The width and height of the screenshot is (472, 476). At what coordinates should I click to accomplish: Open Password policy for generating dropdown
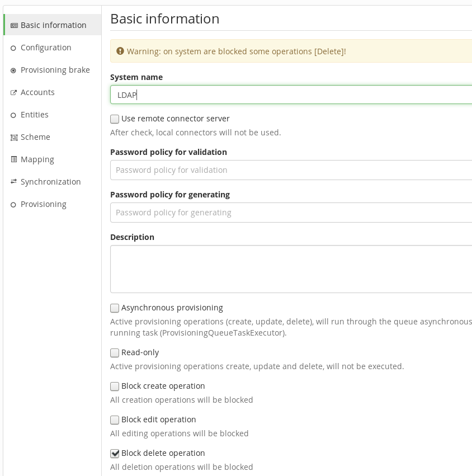click(291, 213)
